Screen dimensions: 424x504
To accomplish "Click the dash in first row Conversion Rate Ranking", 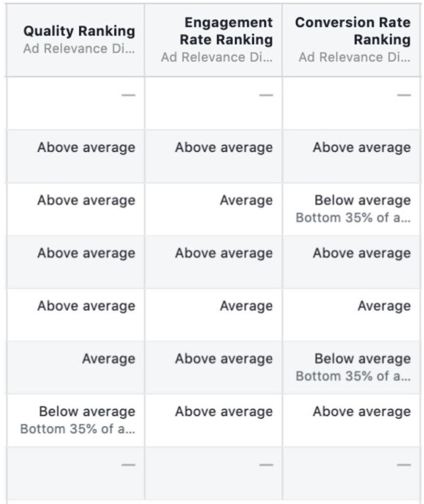I will click(x=404, y=95).
